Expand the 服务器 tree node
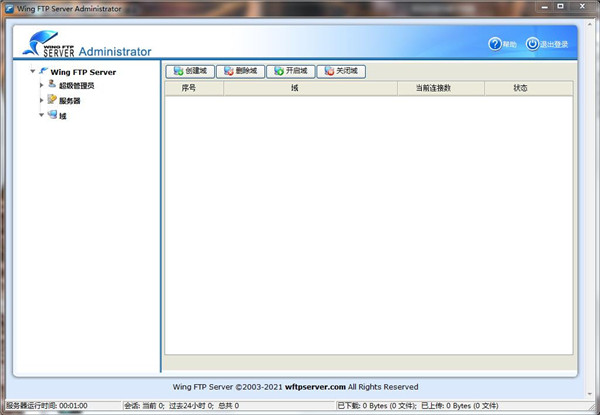600x415 pixels. pos(41,100)
